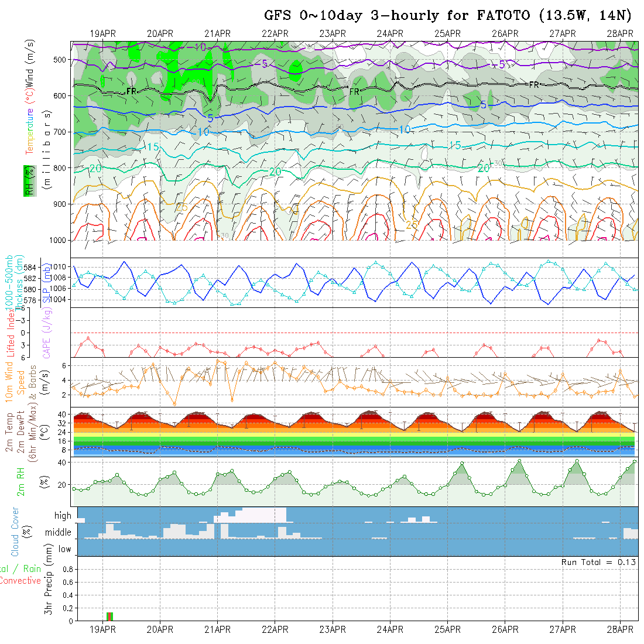Click the blue Cloud Cover axis label

coord(15,532)
